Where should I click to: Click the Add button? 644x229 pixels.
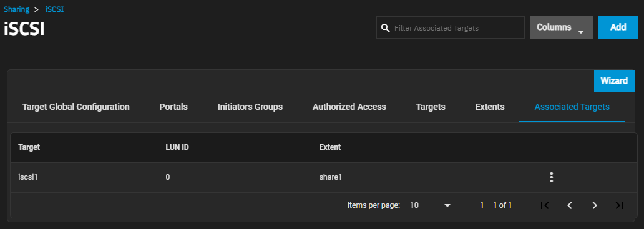point(618,27)
